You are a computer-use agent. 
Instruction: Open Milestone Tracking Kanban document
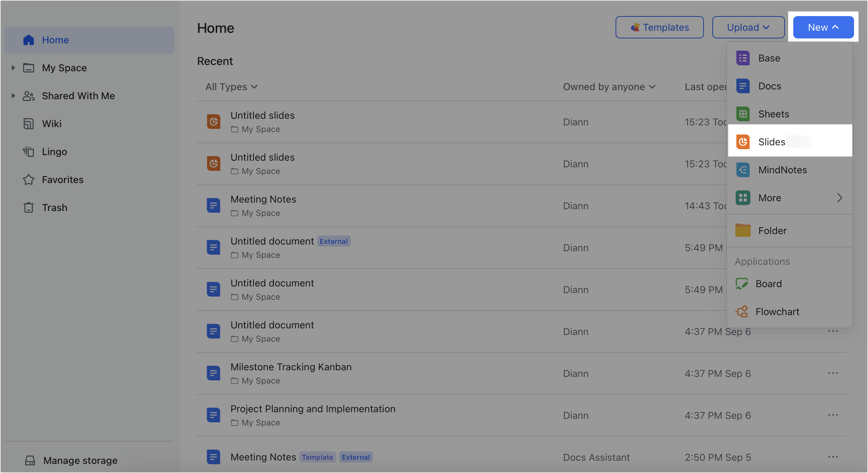coord(291,367)
